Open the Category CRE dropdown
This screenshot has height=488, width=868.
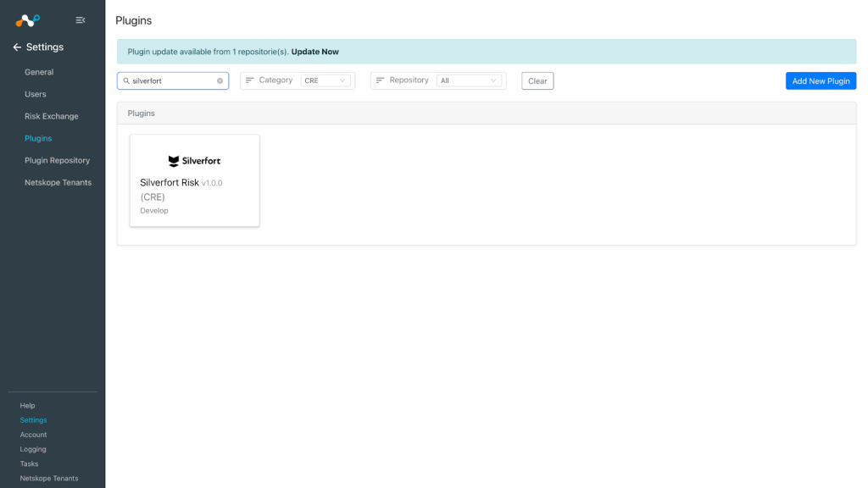(325, 80)
